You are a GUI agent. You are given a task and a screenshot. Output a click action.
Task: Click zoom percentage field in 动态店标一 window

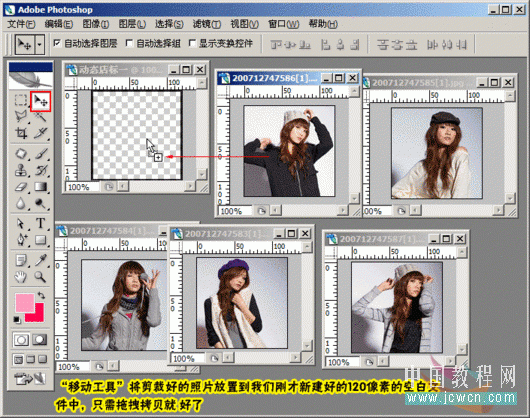coord(83,187)
